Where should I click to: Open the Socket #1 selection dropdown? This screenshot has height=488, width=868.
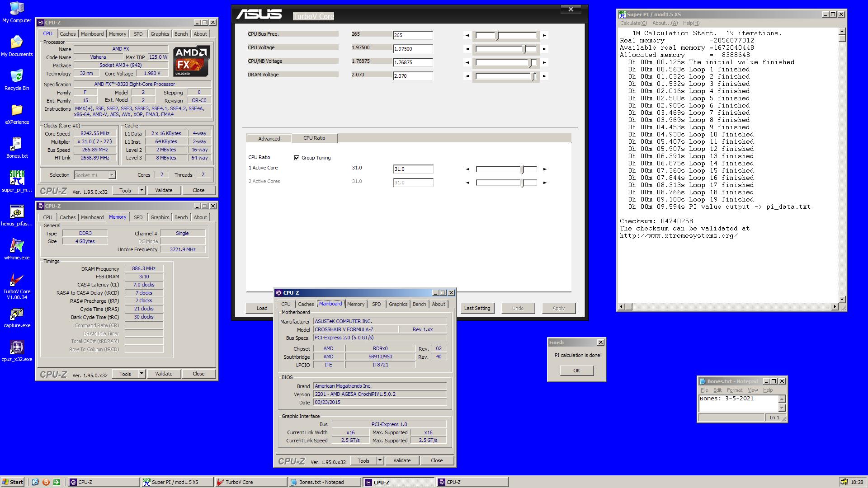[112, 175]
